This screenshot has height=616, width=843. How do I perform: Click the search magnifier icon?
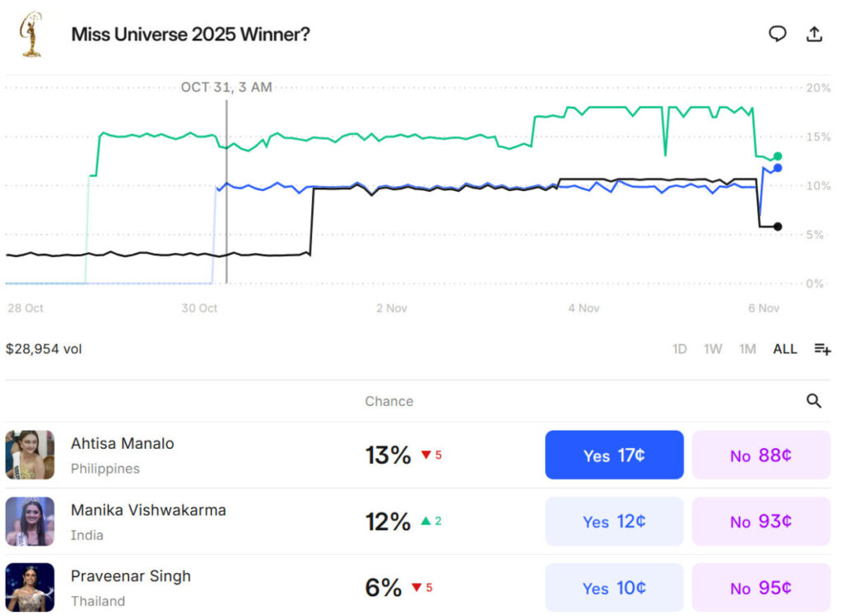(x=814, y=401)
